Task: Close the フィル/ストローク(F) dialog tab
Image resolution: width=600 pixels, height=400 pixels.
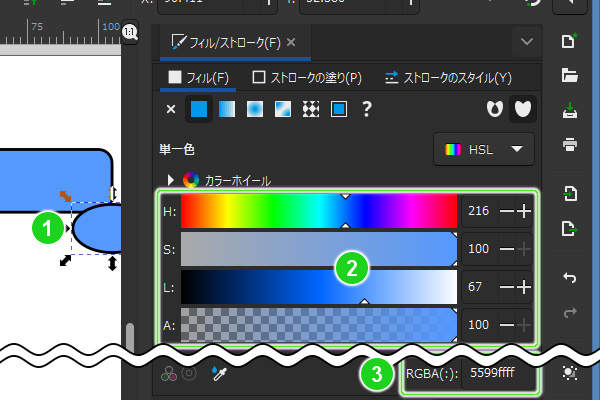Action: point(291,42)
